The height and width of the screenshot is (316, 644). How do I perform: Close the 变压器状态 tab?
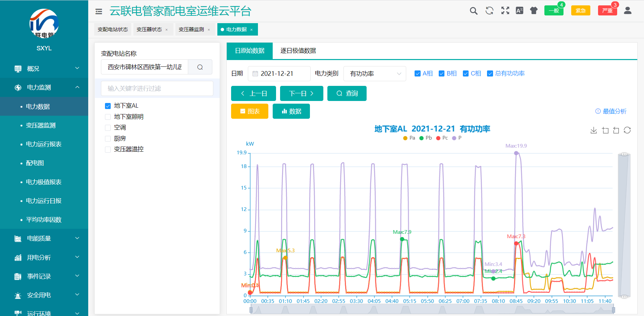click(x=167, y=30)
